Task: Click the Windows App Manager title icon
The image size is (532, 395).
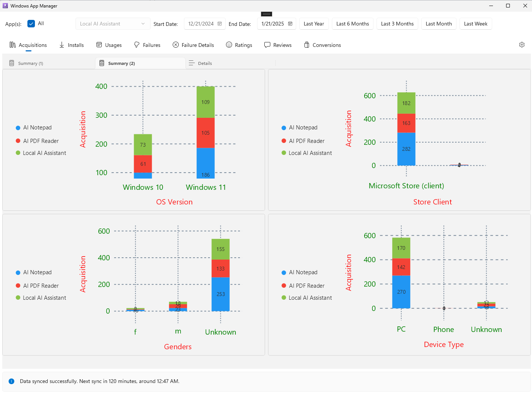Action: click(5, 6)
